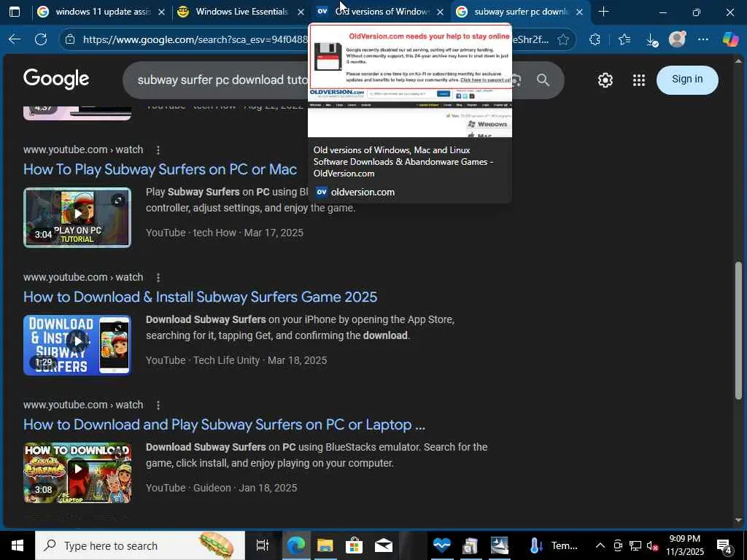This screenshot has height=560, width=747.
Task: Open the volume icon in system tray
Action: (x=652, y=545)
